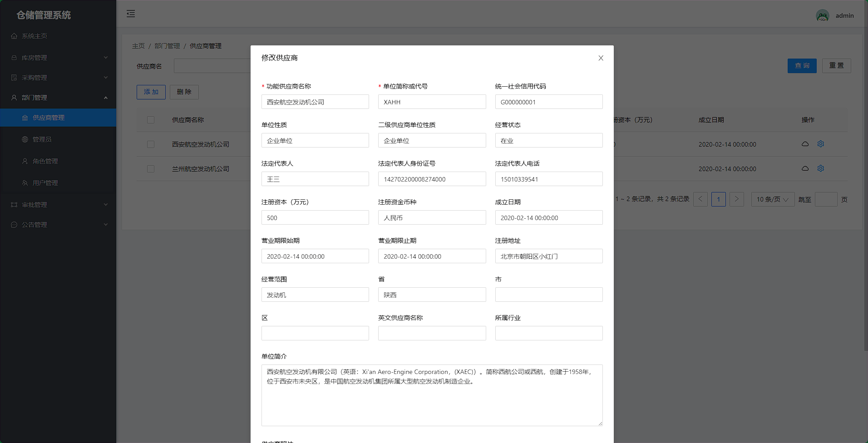Click the 注册地址 field
Screen dimensions: 868x443
pos(549,256)
